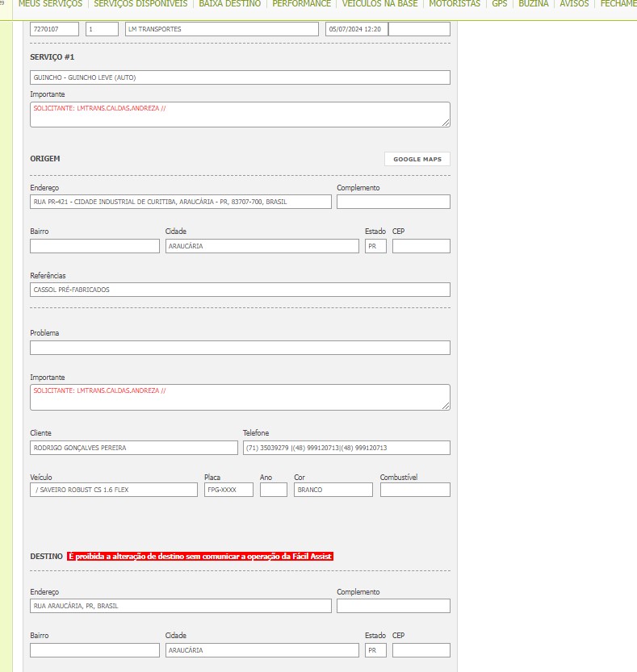
Task: Open the Meus Serviços menu
Action: pyautogui.click(x=50, y=4)
